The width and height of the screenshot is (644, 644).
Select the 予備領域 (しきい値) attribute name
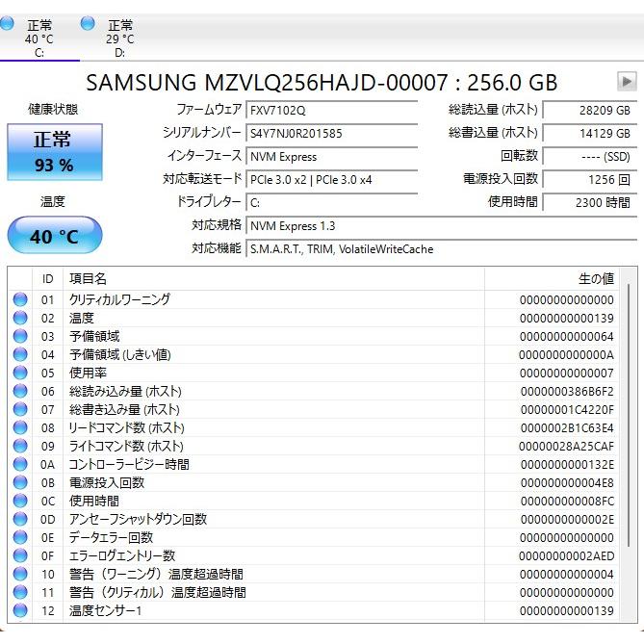pos(120,354)
